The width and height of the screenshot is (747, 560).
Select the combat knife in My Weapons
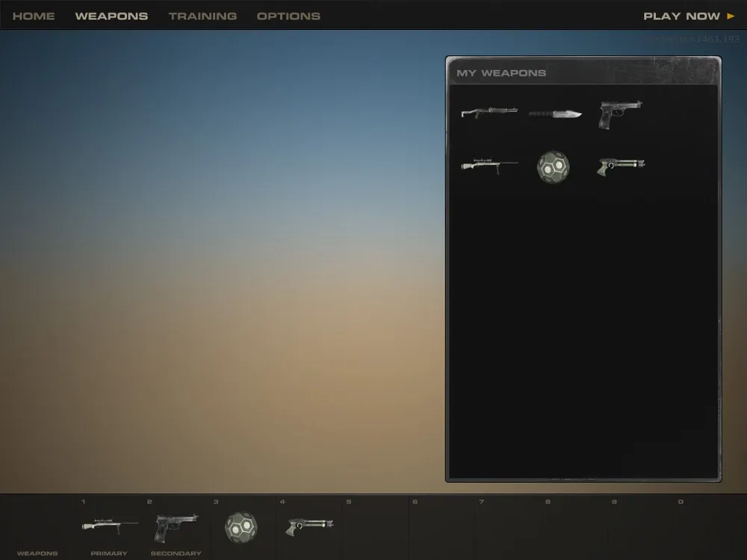click(x=555, y=114)
